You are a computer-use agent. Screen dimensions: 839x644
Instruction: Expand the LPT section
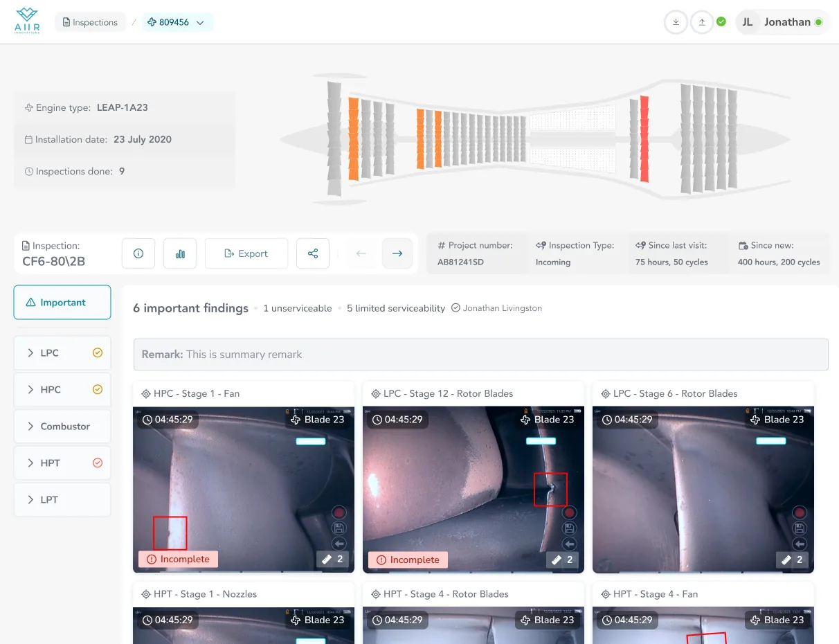(x=62, y=500)
